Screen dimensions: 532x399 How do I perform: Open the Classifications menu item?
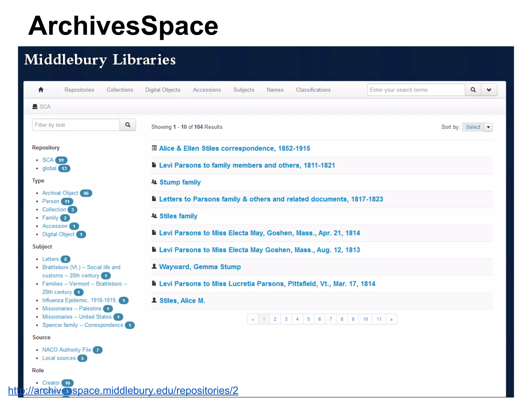coord(313,90)
